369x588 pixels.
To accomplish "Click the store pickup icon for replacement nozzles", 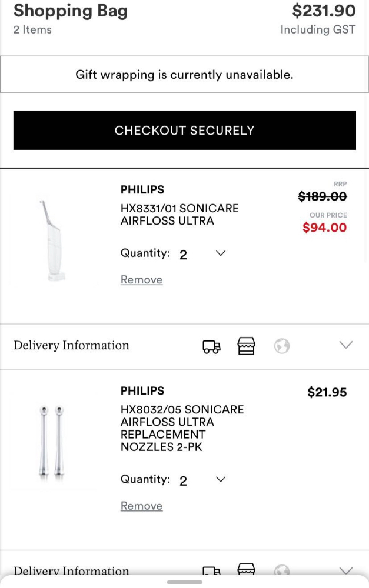I will [x=246, y=569].
